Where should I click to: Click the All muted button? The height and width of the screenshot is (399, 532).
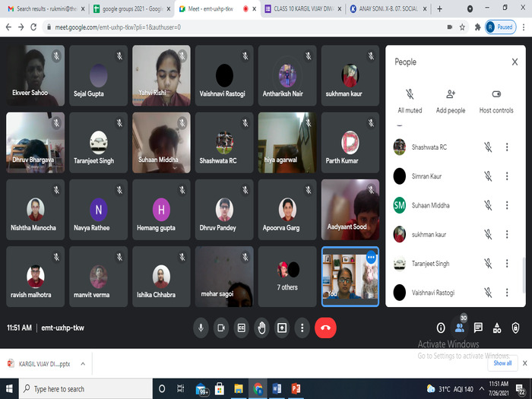(x=410, y=101)
